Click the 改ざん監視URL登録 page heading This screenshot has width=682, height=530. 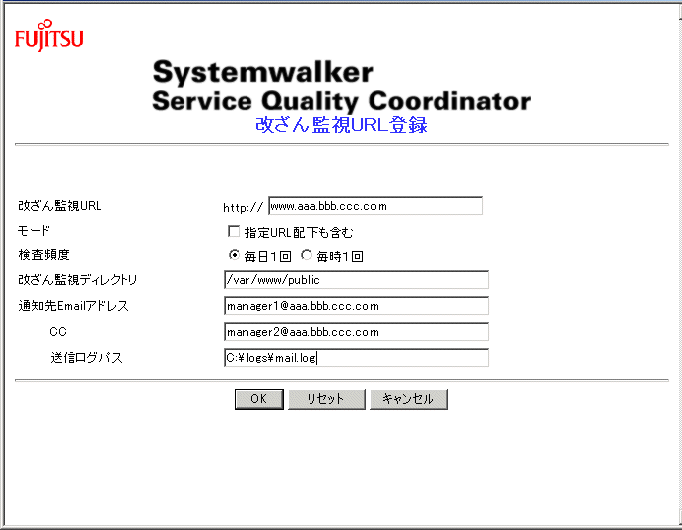coord(341,126)
